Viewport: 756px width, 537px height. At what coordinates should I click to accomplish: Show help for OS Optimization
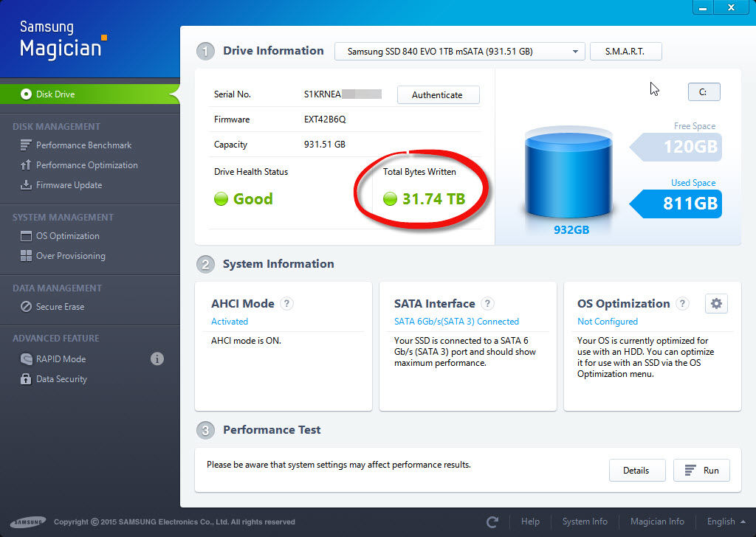(682, 303)
